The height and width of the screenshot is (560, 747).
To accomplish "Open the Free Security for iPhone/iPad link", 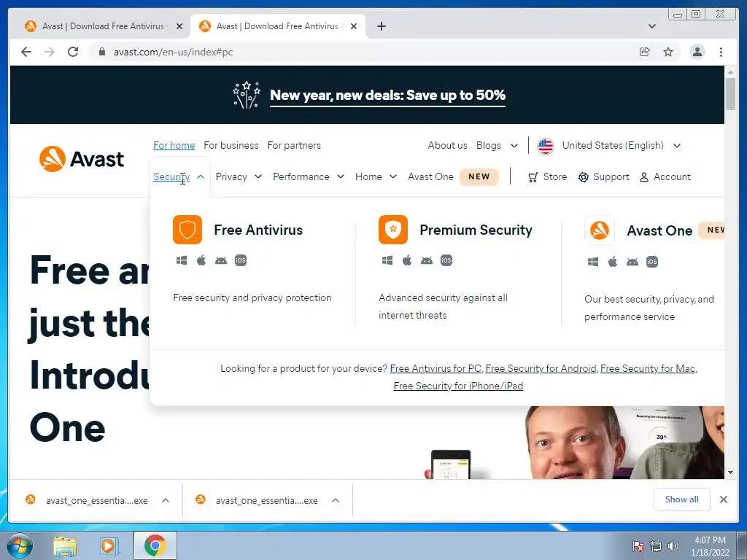I will (458, 386).
